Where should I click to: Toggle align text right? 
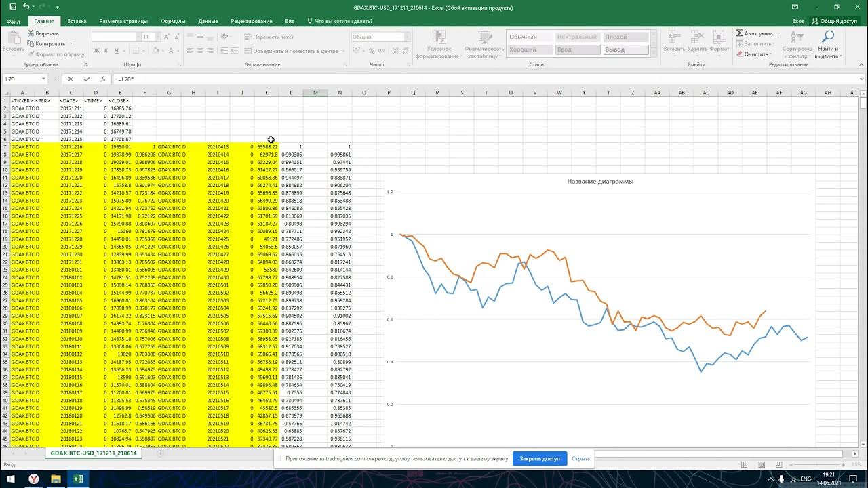click(210, 50)
